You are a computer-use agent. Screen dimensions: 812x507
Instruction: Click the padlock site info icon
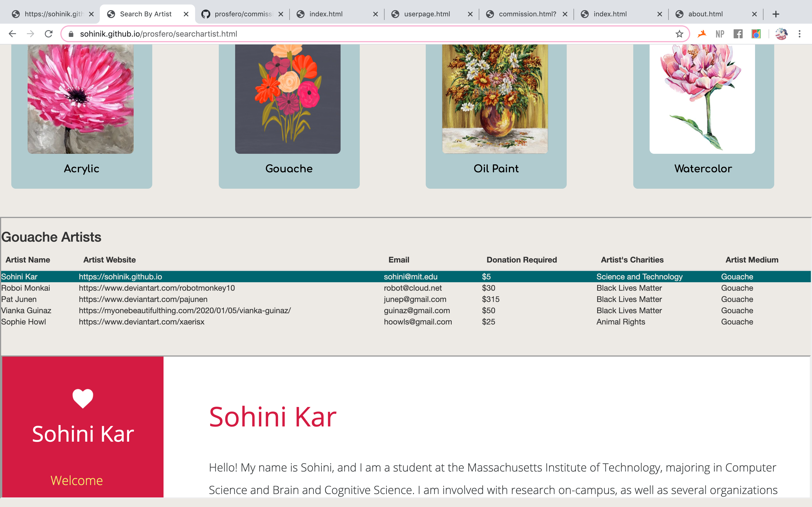71,34
